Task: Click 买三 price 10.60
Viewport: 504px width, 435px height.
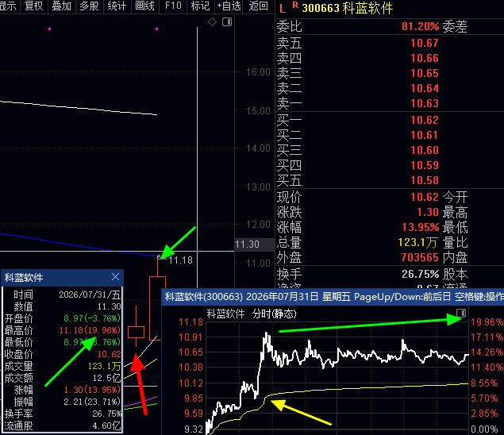Action: 425,151
